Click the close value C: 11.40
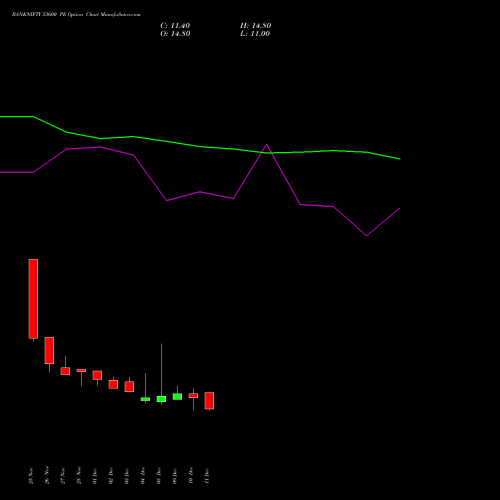Screen dimensions: 500x500 pyautogui.click(x=175, y=26)
